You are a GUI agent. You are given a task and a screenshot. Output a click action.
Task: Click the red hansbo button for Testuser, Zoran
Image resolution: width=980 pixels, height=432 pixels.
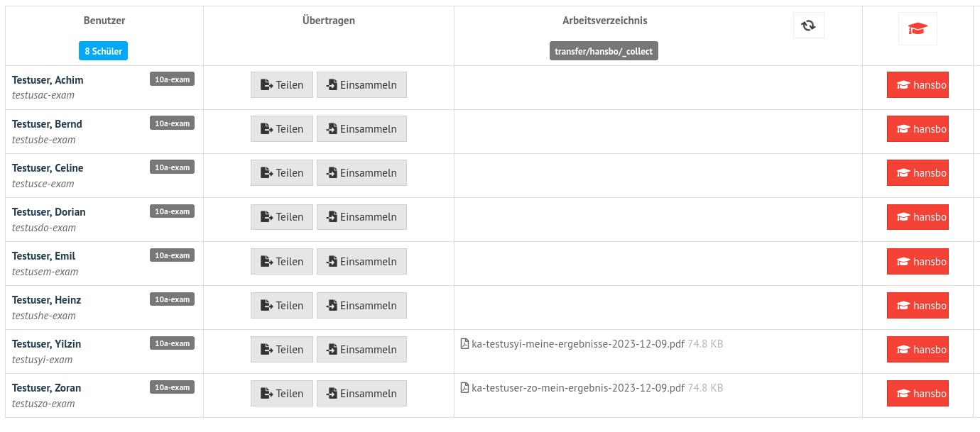tap(918, 394)
